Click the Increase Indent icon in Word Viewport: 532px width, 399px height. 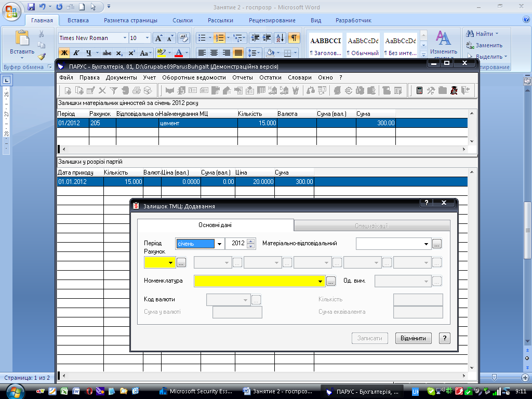click(267, 38)
